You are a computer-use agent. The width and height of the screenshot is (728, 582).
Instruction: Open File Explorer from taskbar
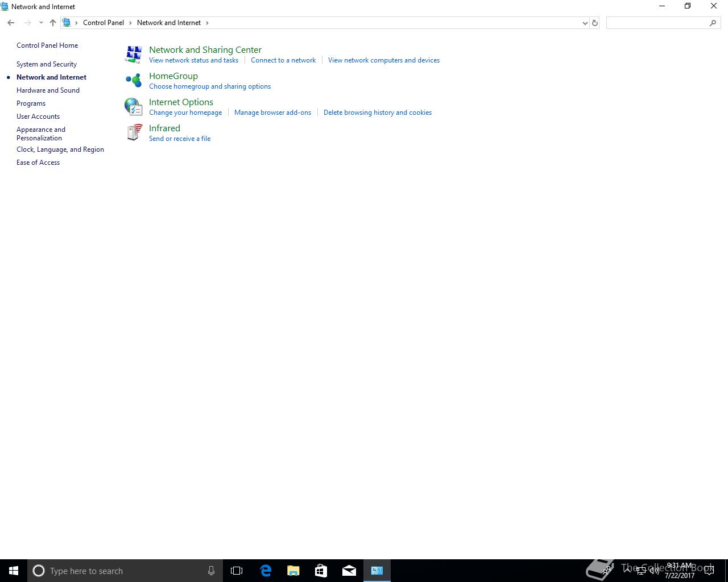[293, 571]
